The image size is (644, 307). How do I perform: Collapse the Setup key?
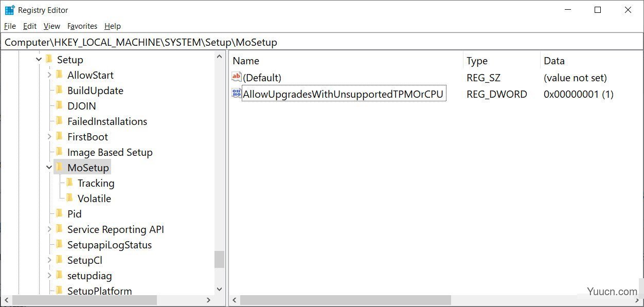[x=39, y=60]
